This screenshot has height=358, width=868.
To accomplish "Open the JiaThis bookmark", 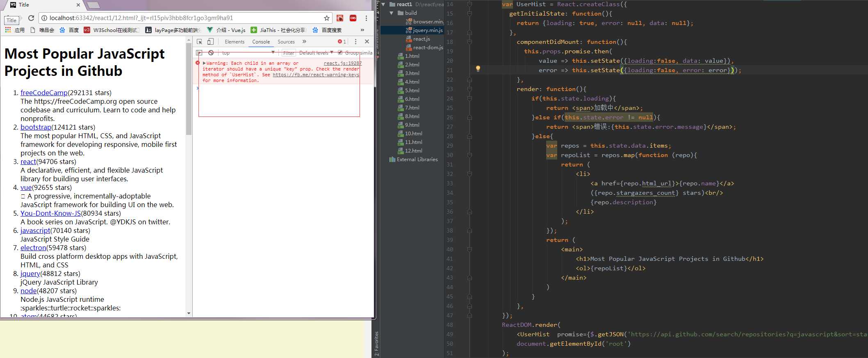I will [x=278, y=30].
